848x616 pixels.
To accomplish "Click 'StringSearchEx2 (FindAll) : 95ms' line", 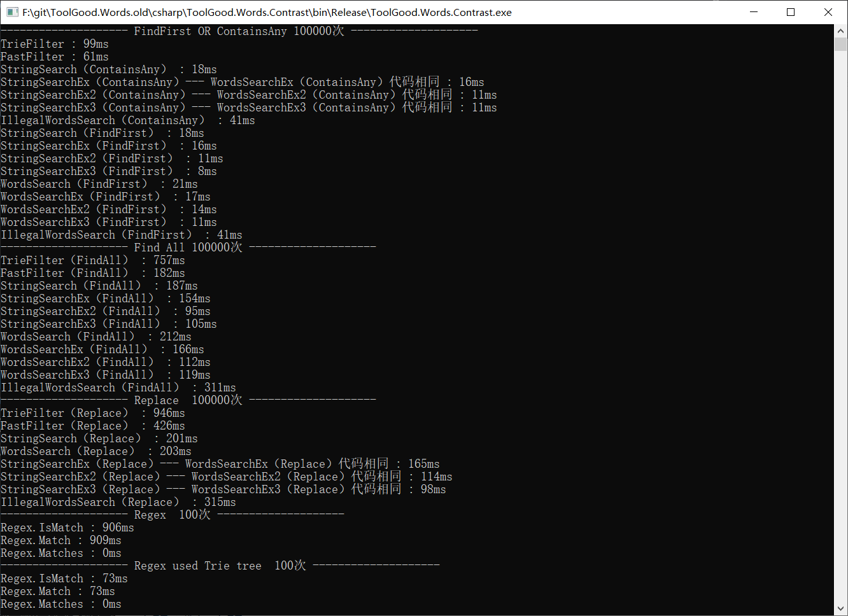I will point(106,311).
